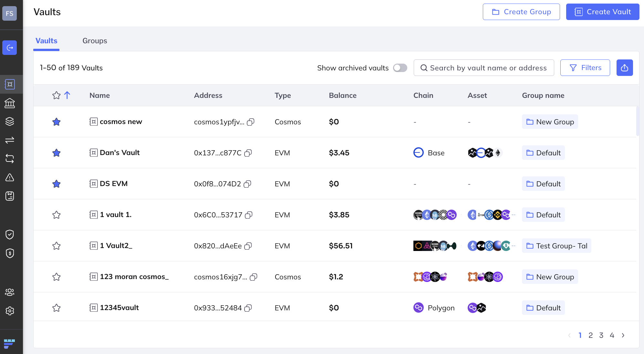Click the Base chain icon for Dan's Vault
Viewport: 644px width, 354px height.
[x=418, y=152]
